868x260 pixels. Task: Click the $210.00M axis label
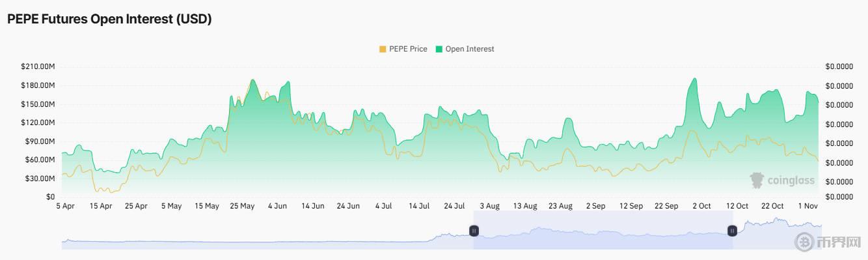[x=38, y=66]
